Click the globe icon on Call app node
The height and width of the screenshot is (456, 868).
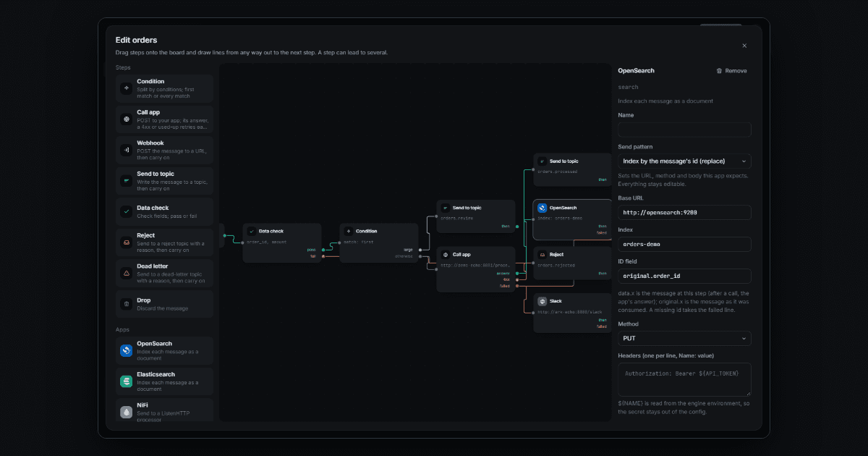pos(446,255)
